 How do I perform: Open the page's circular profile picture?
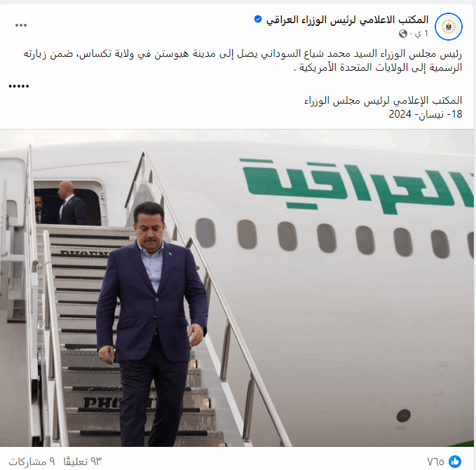449,27
